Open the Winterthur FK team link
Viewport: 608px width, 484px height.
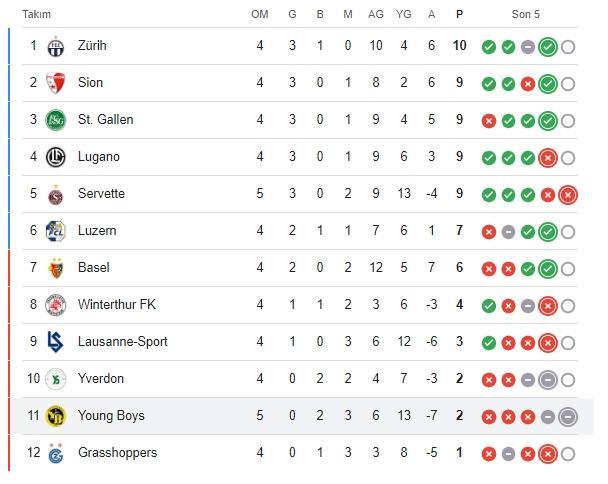117,304
